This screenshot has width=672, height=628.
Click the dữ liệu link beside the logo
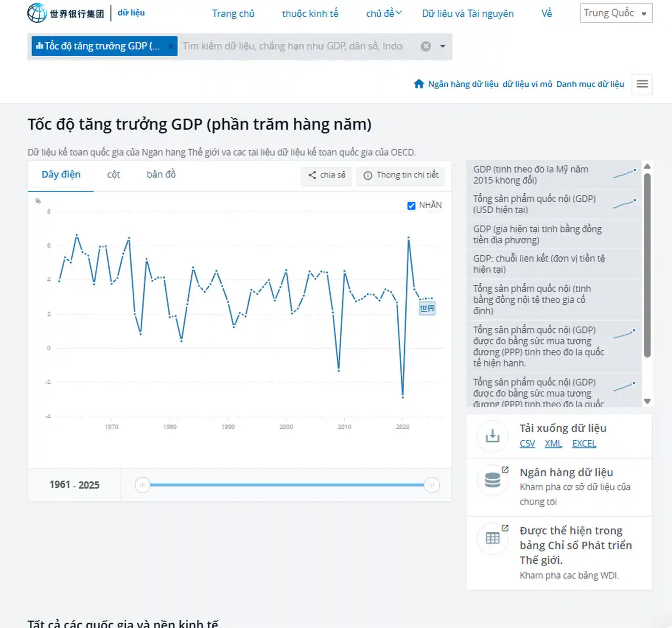tap(131, 13)
